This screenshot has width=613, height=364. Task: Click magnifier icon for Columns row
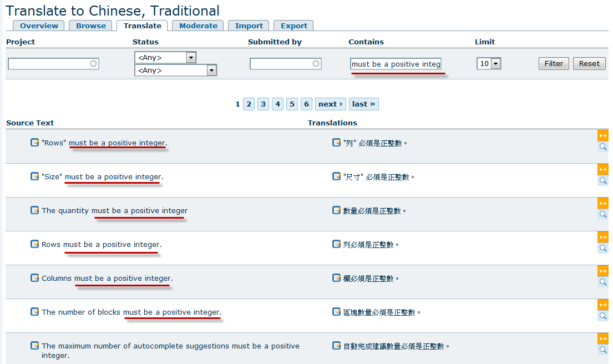(603, 282)
